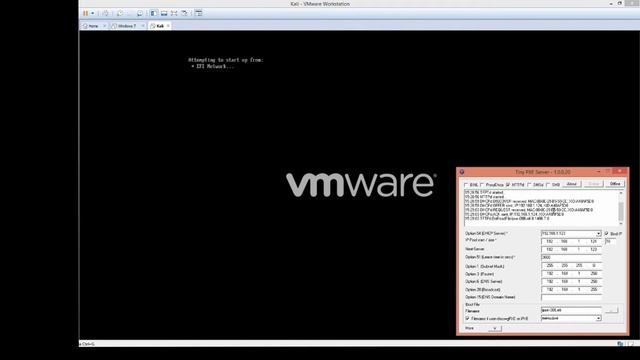
Task: Toggle Filename if user-class checkbox
Action: [x=467, y=318]
